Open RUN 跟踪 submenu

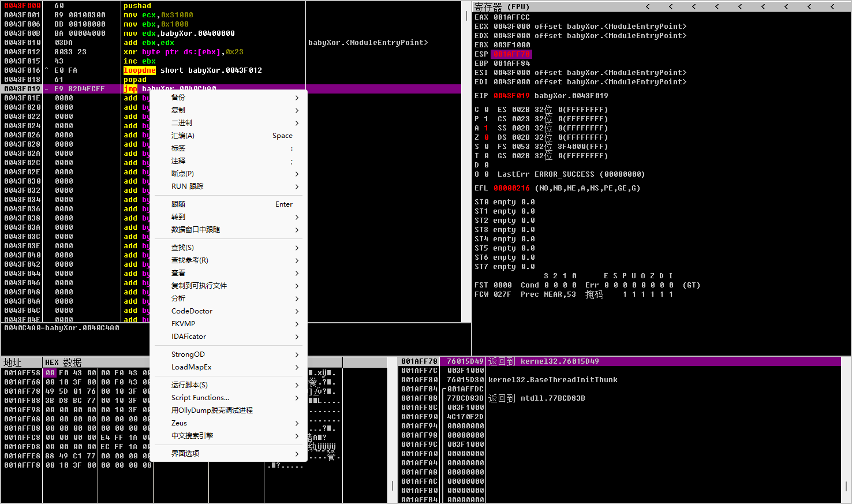(229, 186)
